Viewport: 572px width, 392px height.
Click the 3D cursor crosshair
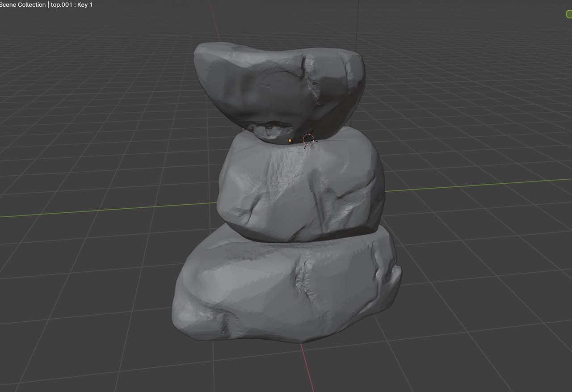pyautogui.click(x=308, y=139)
